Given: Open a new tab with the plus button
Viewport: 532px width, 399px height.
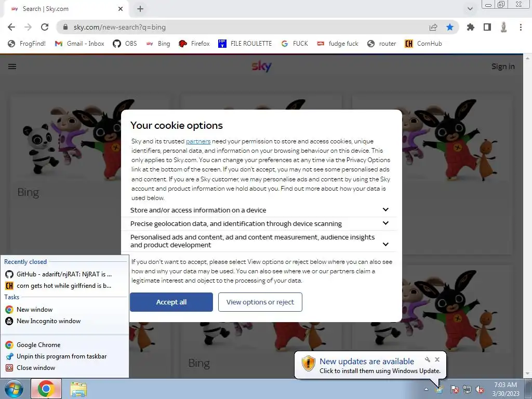Looking at the screenshot, I should (x=140, y=9).
